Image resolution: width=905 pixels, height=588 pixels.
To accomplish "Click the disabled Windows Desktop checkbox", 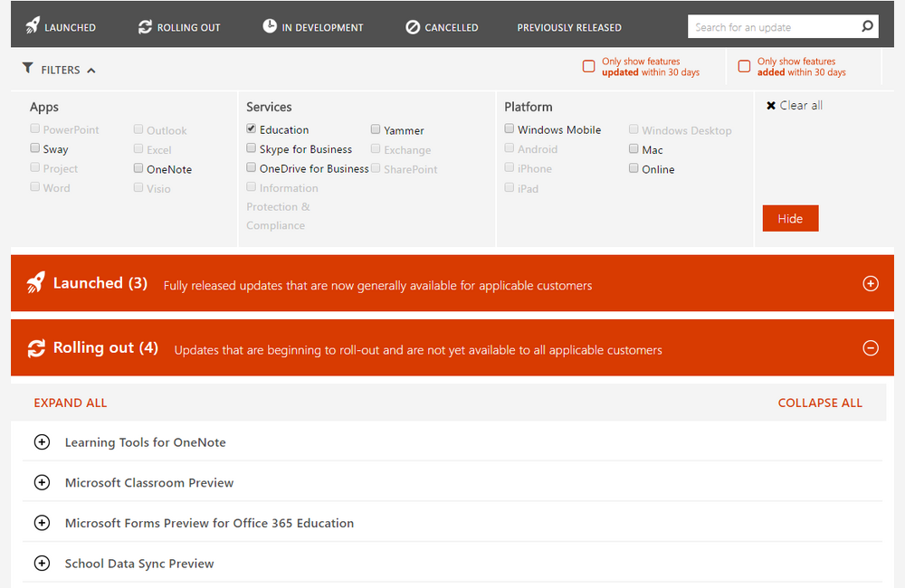I will [633, 129].
